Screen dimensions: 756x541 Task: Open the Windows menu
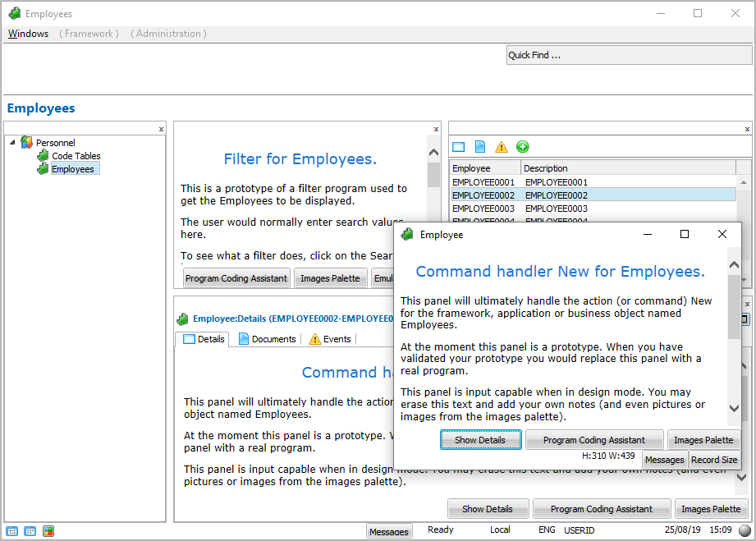pyautogui.click(x=29, y=34)
